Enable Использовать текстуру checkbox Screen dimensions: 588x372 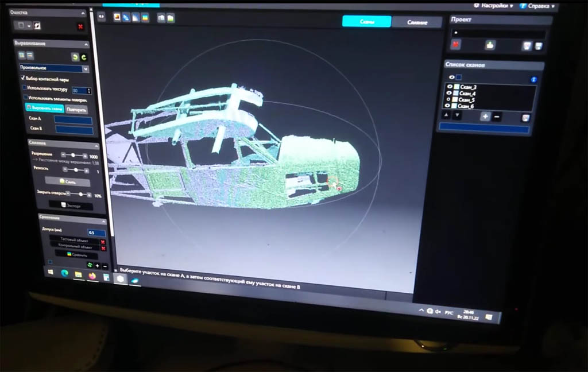pyautogui.click(x=24, y=88)
